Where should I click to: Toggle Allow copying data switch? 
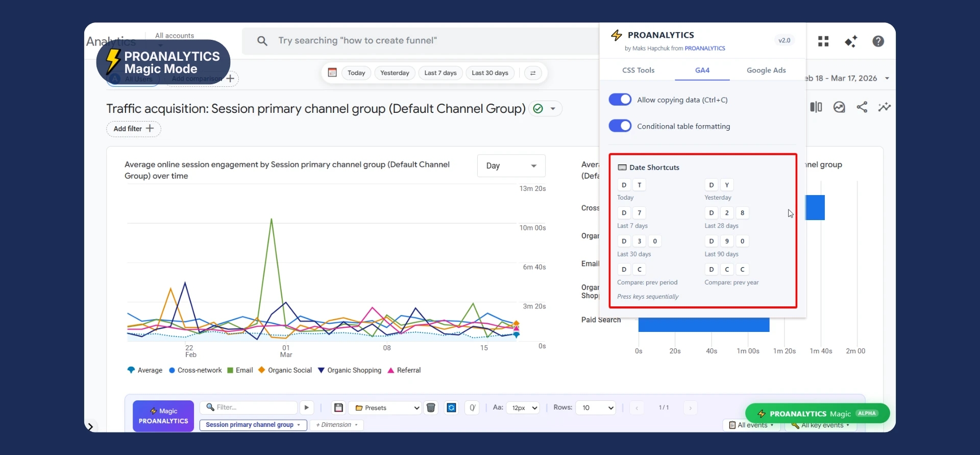click(x=620, y=100)
